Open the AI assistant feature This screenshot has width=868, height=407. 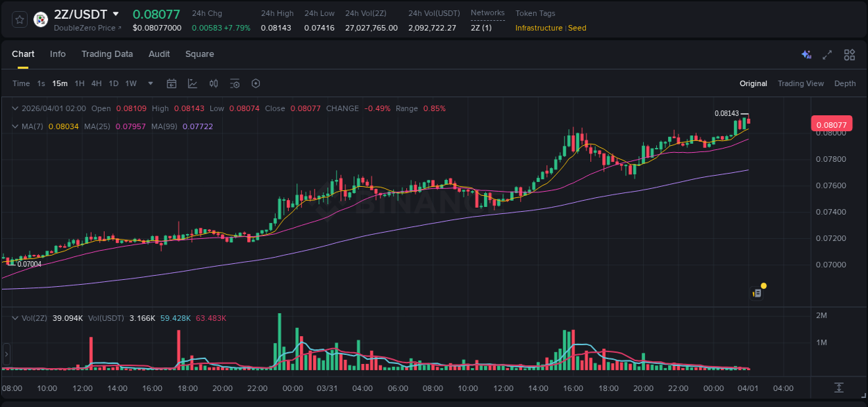[x=806, y=54]
